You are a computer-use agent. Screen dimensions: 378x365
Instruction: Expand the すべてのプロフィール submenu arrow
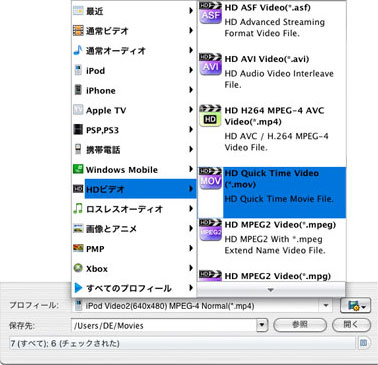click(191, 287)
